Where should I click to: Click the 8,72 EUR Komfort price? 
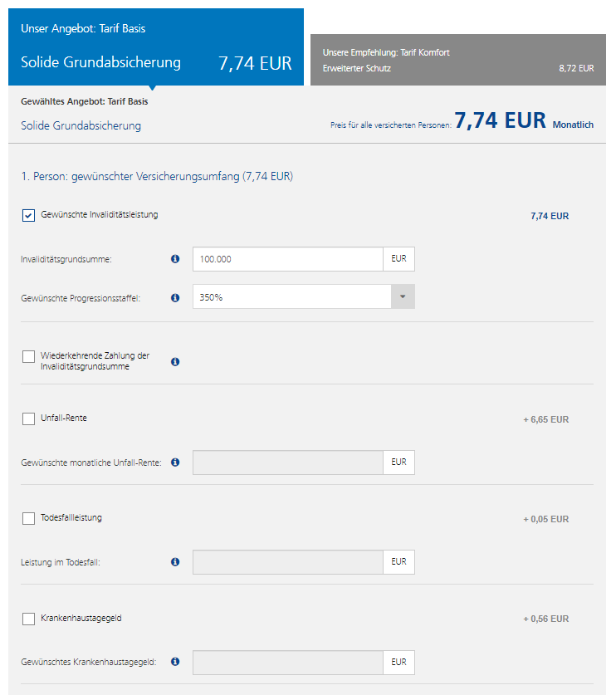[576, 68]
